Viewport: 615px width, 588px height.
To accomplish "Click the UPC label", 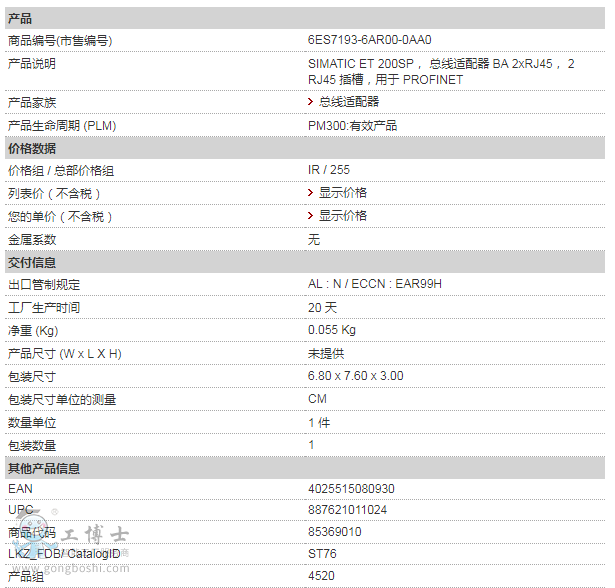I will pos(20,510).
